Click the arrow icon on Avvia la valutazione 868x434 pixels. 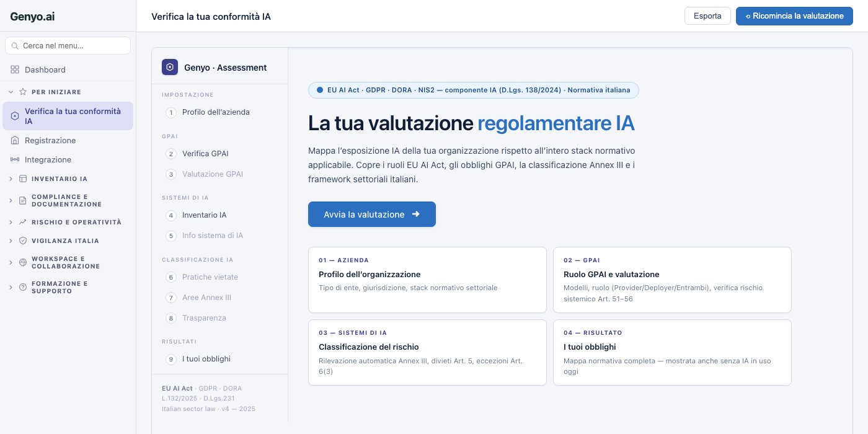click(416, 214)
